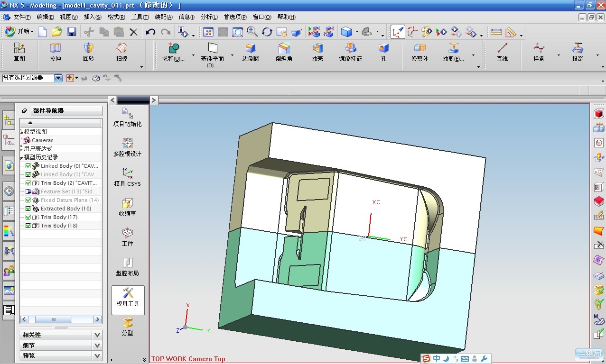Select the 扫掠 sweep tool

point(121,52)
